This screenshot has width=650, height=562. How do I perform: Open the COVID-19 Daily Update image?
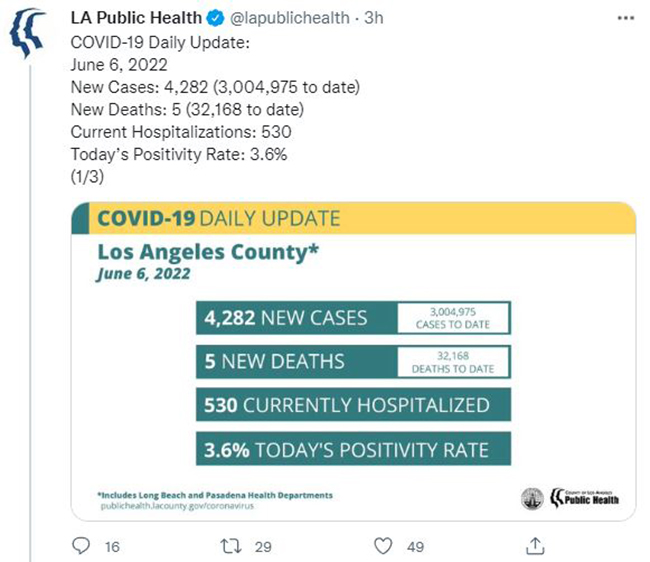tap(354, 361)
